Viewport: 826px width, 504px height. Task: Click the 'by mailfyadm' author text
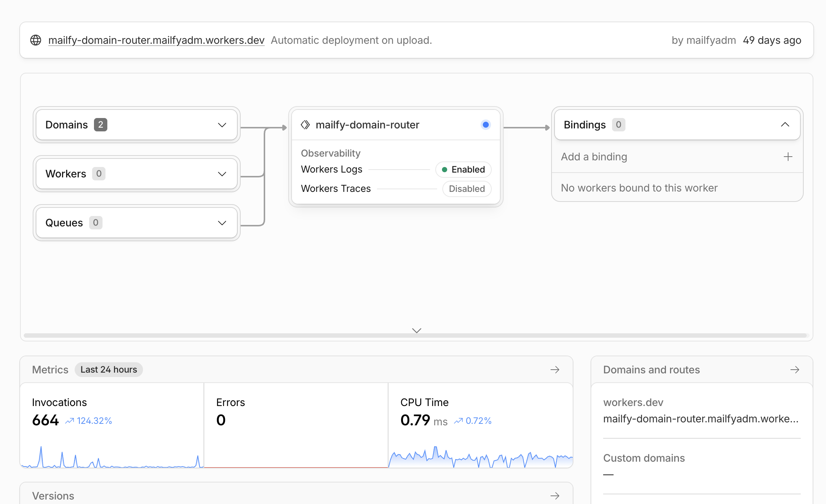pyautogui.click(x=704, y=40)
